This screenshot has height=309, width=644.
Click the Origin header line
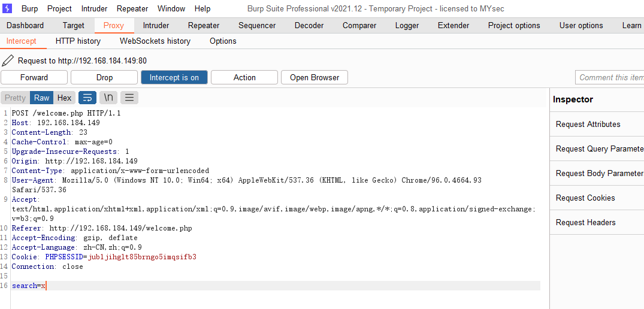click(x=75, y=161)
